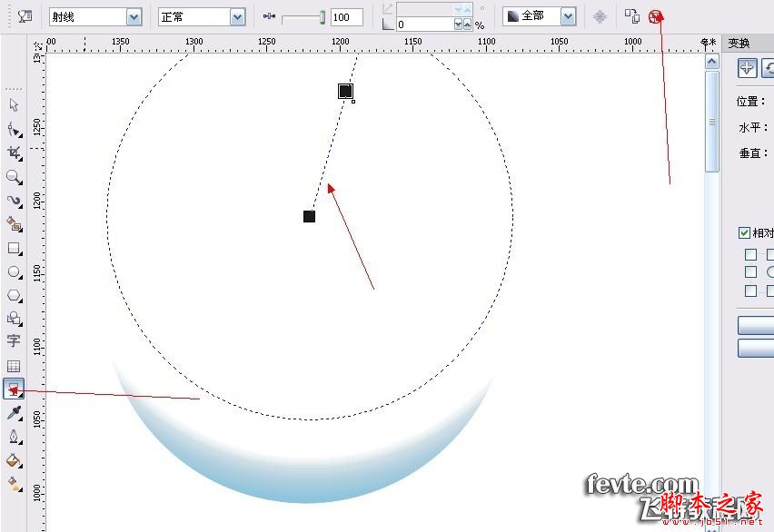Click the edge pad field showing 0
The height and width of the screenshot is (532, 774).
[x=424, y=25]
